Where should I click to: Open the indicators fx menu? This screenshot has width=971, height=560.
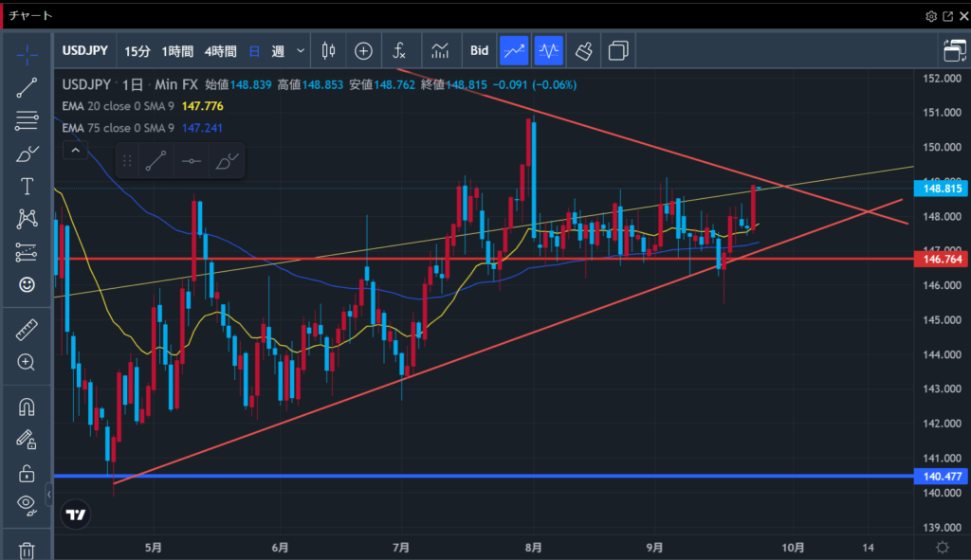coord(399,50)
